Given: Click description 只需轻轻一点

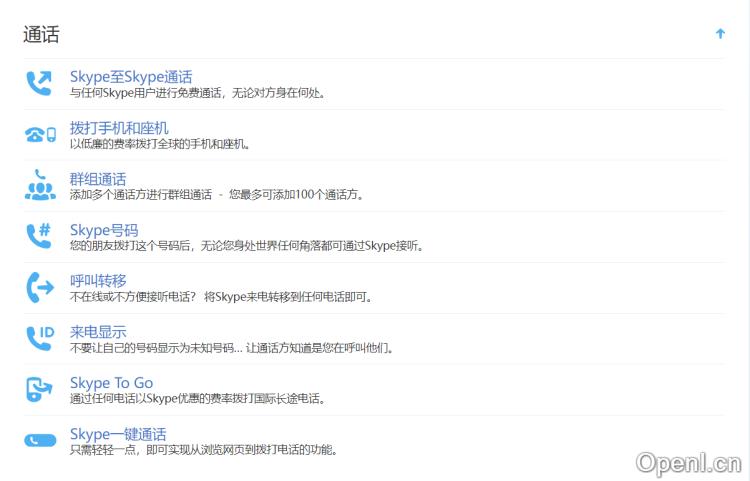Looking at the screenshot, I should pos(204,450).
